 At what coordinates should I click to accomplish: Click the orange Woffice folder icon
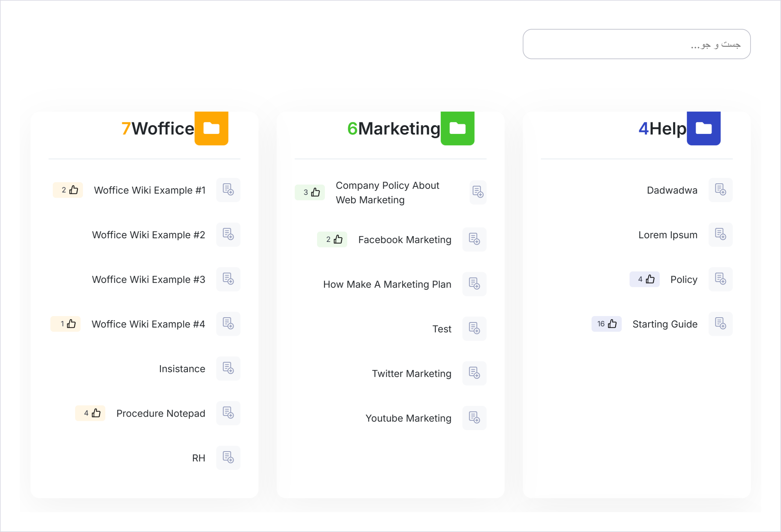pyautogui.click(x=211, y=128)
